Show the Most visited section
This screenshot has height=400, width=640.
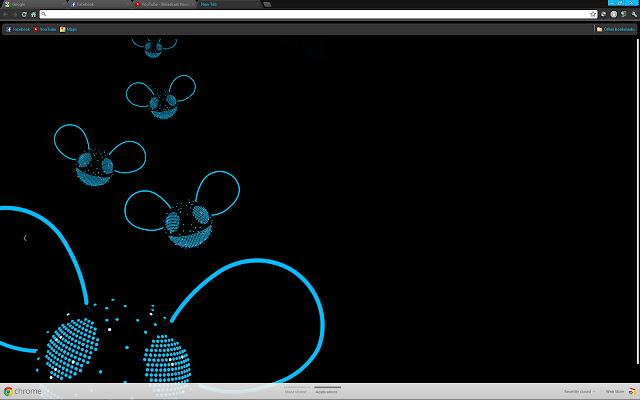(296, 391)
